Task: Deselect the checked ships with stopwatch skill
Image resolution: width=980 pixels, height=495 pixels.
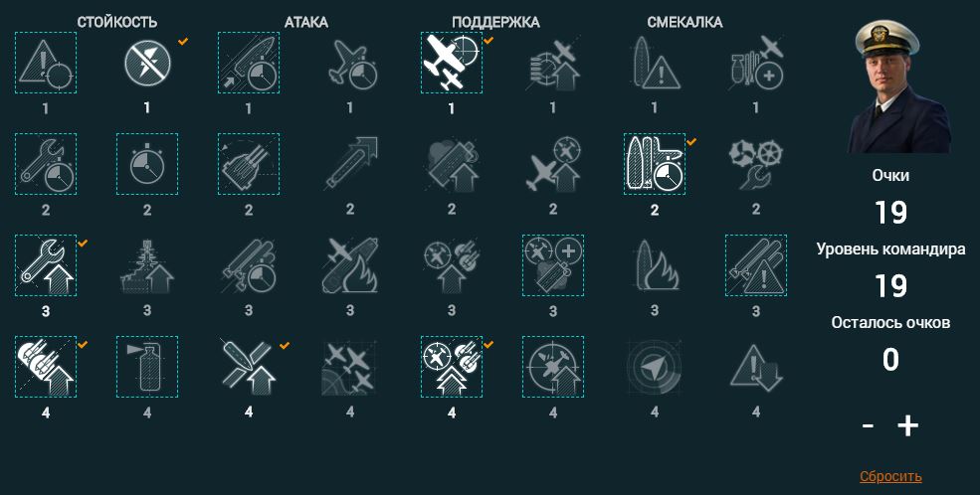Action: pyautogui.click(x=655, y=164)
